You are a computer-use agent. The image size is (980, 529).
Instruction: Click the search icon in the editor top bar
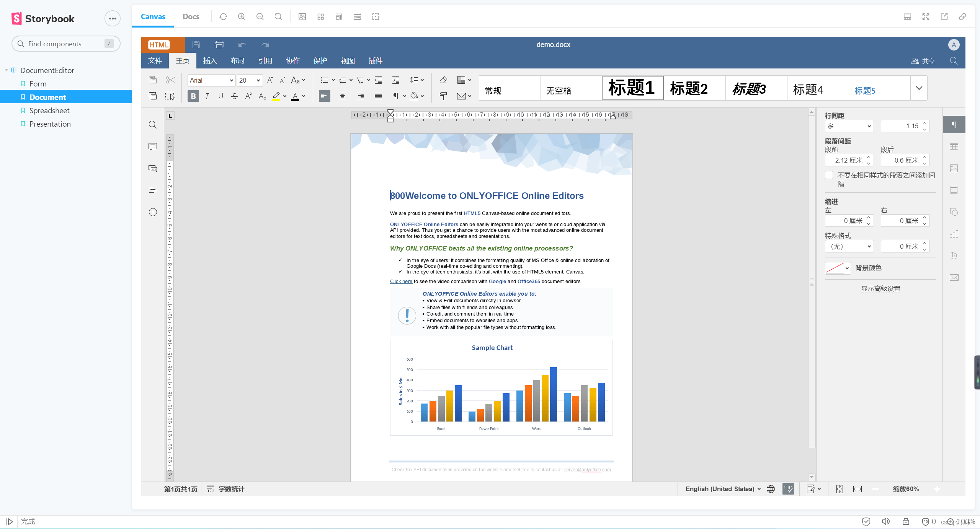pyautogui.click(x=953, y=60)
